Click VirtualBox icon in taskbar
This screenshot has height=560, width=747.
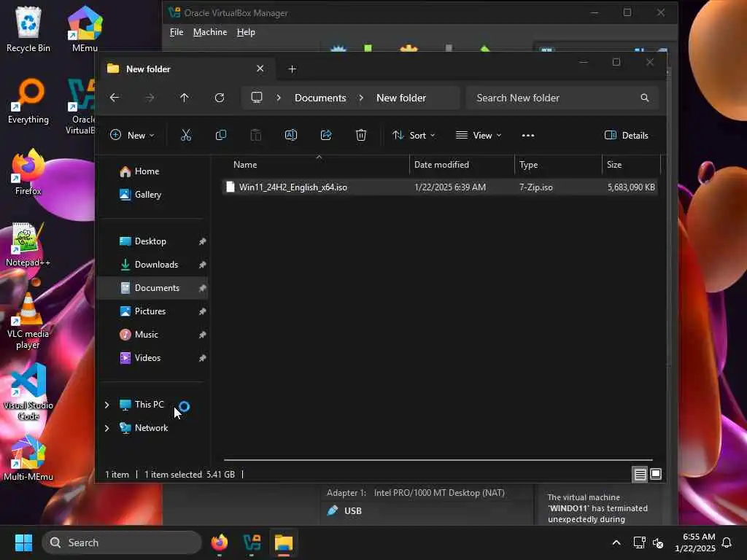[252, 542]
